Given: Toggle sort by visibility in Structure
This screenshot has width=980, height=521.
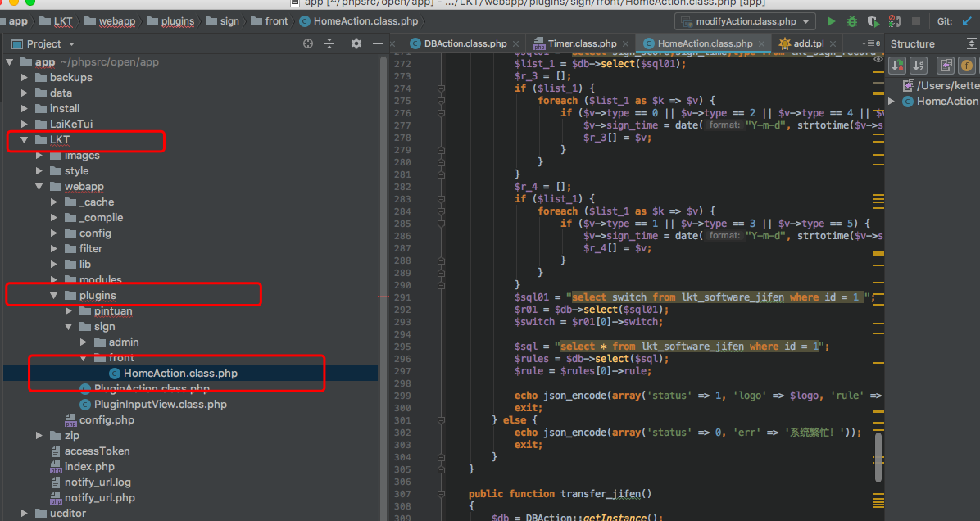Looking at the screenshot, I should 897,65.
